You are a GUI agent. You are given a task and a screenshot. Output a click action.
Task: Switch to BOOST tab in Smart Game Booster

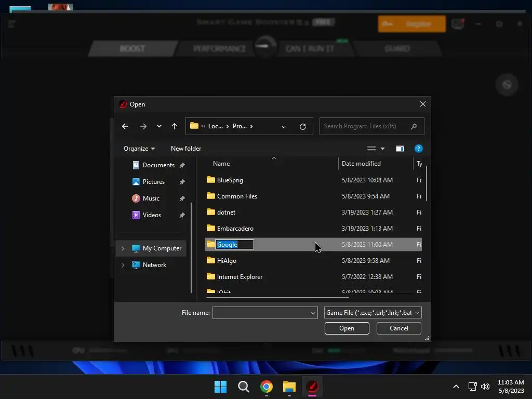click(x=132, y=48)
